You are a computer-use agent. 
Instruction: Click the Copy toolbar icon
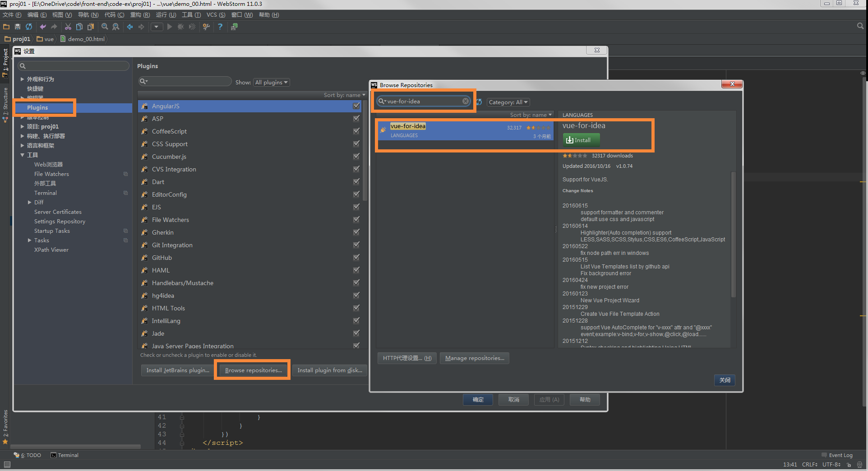(x=79, y=27)
